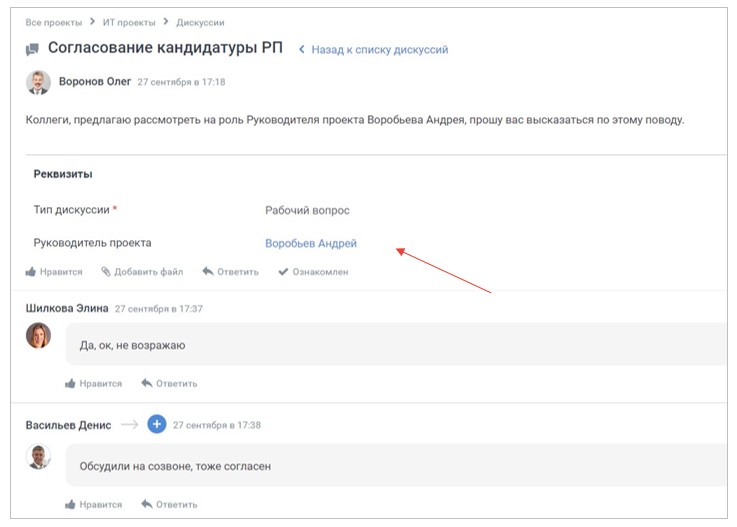Click the discussion icon beside the title
This screenshot has width=737, height=527.
(33, 49)
